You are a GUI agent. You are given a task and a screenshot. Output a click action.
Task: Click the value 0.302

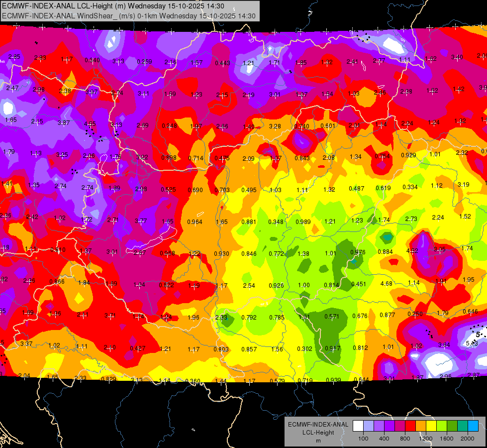[304, 349]
